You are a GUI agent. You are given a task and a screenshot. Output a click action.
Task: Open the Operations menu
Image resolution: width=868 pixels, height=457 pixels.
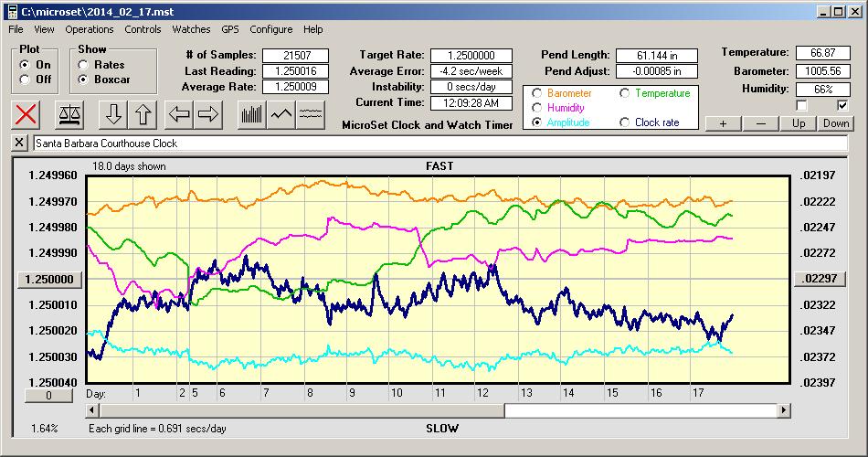tap(90, 29)
